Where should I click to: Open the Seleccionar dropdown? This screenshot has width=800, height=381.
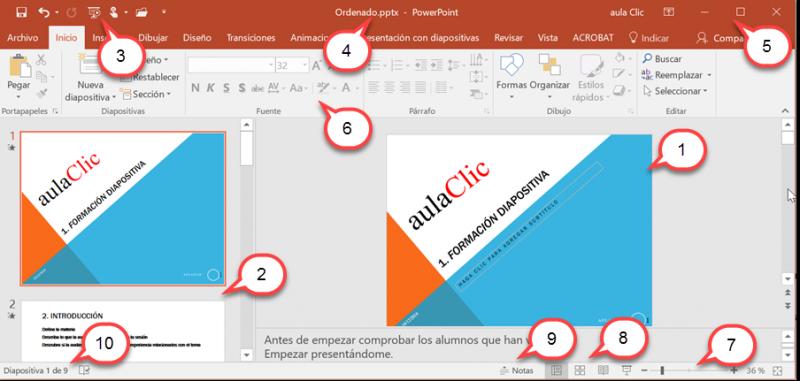pyautogui.click(x=676, y=91)
